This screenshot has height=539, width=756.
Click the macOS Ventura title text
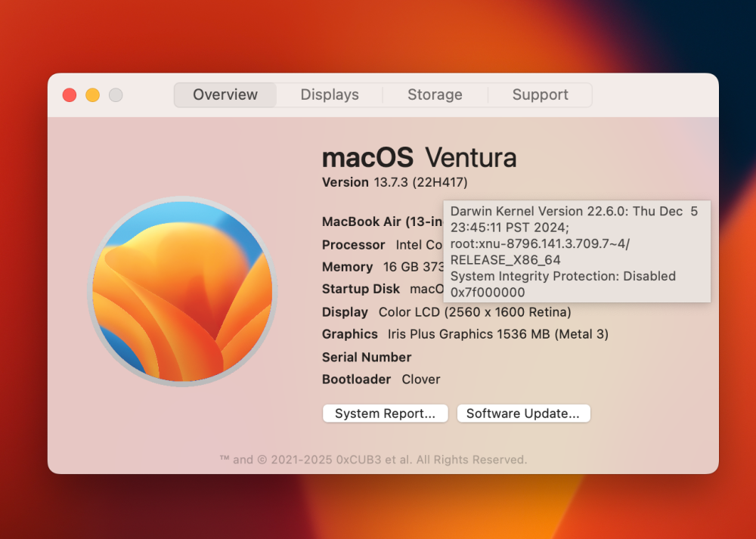[x=419, y=158]
